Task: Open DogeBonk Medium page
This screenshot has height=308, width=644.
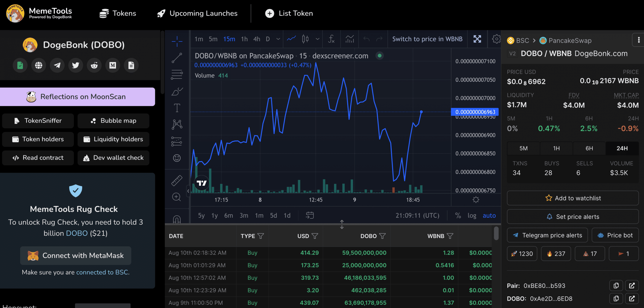Action: [x=113, y=65]
